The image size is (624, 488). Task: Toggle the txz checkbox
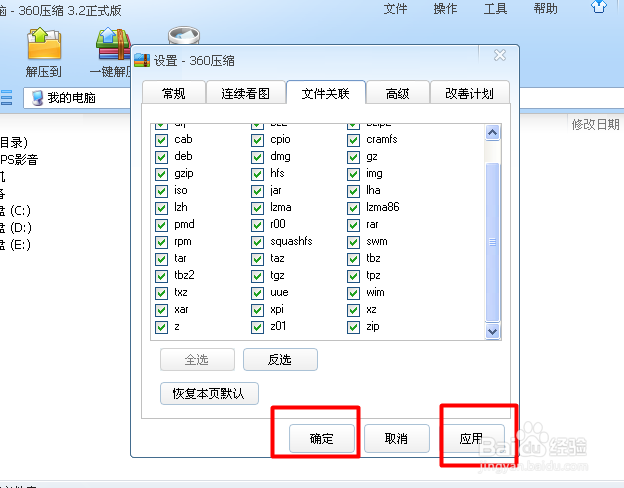161,293
